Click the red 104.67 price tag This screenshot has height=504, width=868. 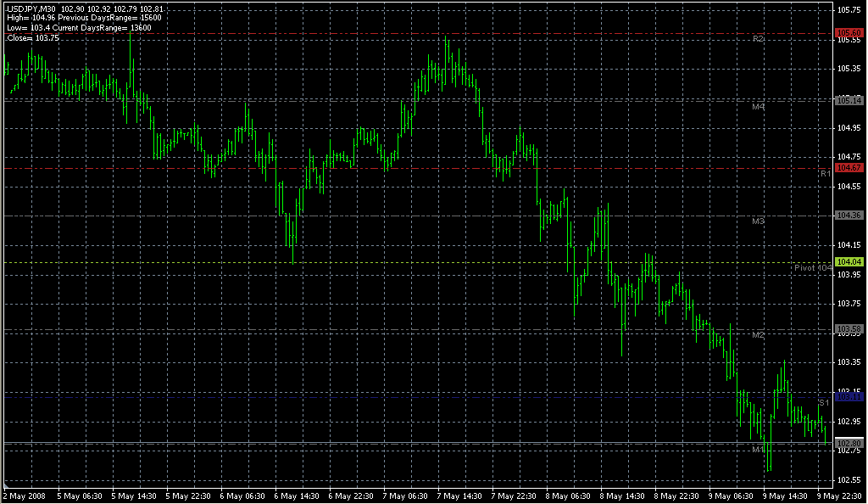pyautogui.click(x=849, y=168)
